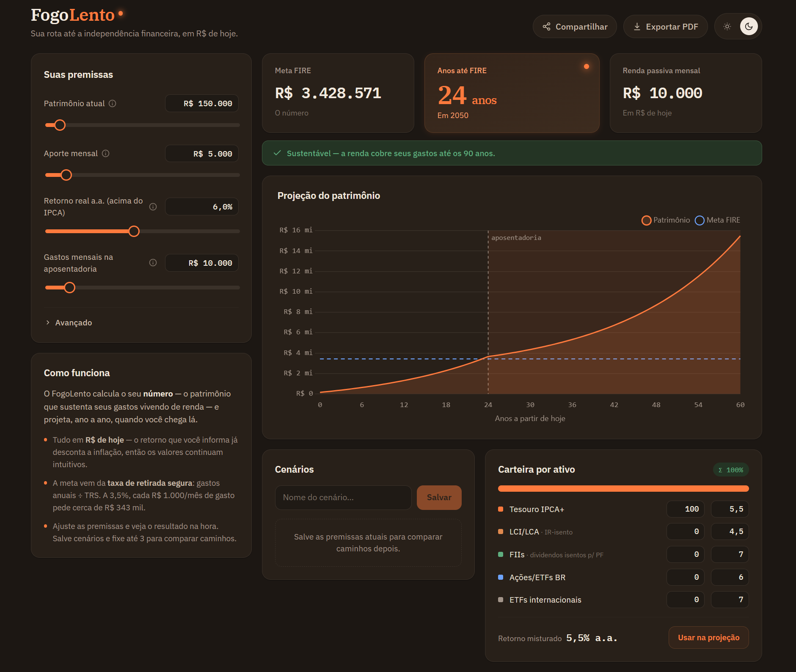Click the info icon next to Patrimônio atual

113,104
